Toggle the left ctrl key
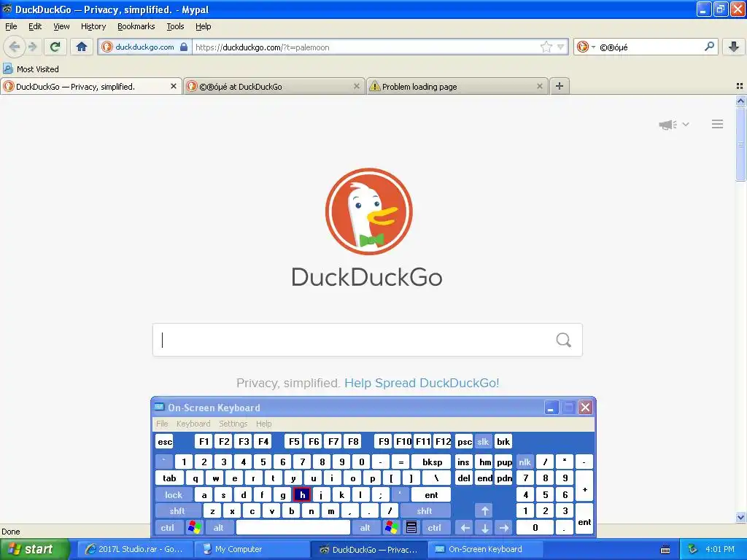This screenshot has width=747, height=560. (167, 528)
